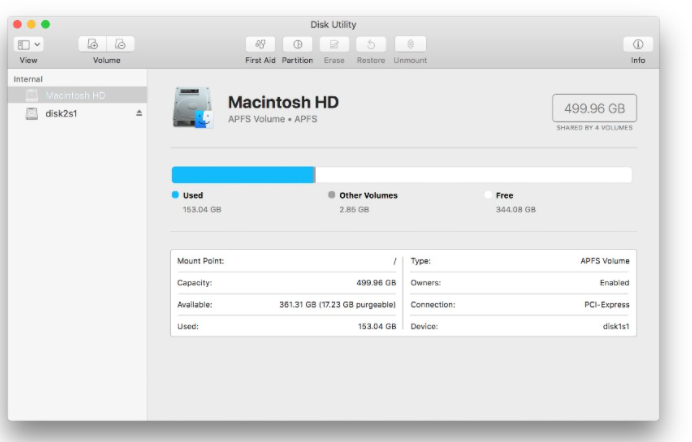Click the Macintosh HD drive icon
The image size is (692, 442).
click(193, 108)
